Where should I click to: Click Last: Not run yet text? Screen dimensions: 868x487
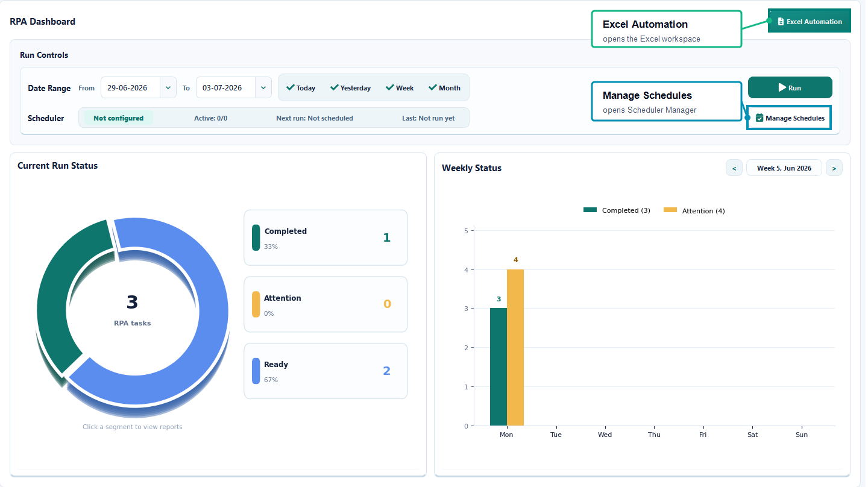point(429,118)
